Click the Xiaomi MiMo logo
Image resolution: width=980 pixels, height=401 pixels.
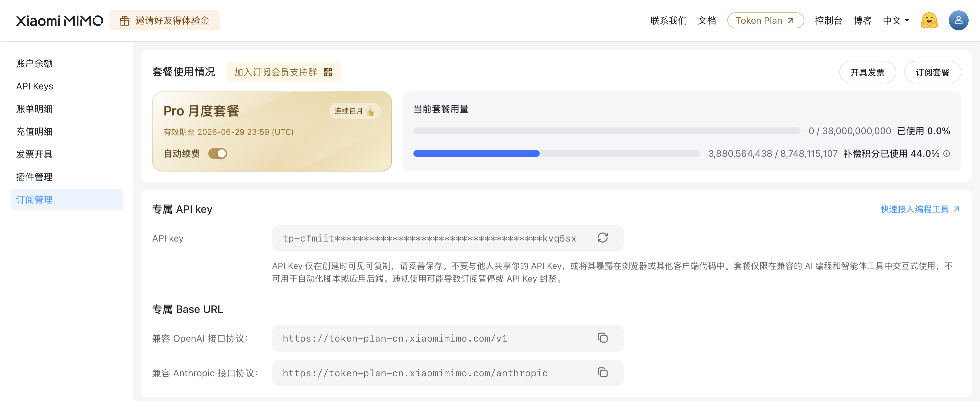point(59,21)
